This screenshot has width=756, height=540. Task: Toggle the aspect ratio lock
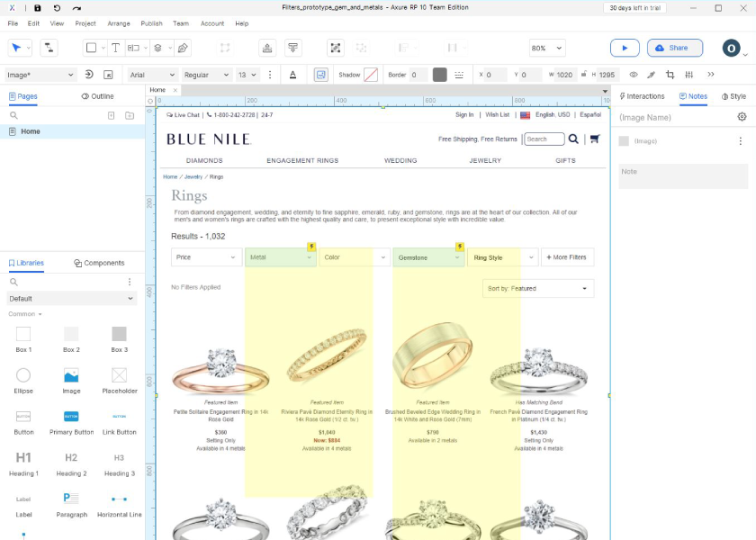coord(584,74)
